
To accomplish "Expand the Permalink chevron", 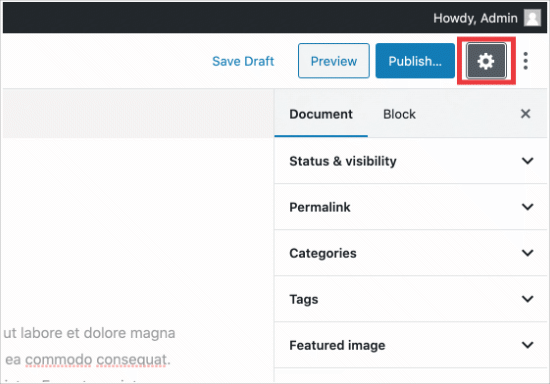I will coord(528,207).
